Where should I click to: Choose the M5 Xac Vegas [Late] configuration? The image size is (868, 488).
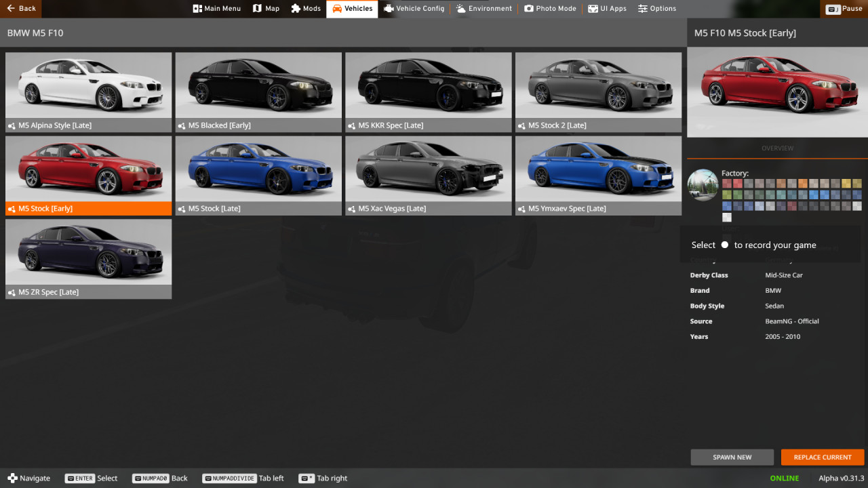(x=429, y=176)
